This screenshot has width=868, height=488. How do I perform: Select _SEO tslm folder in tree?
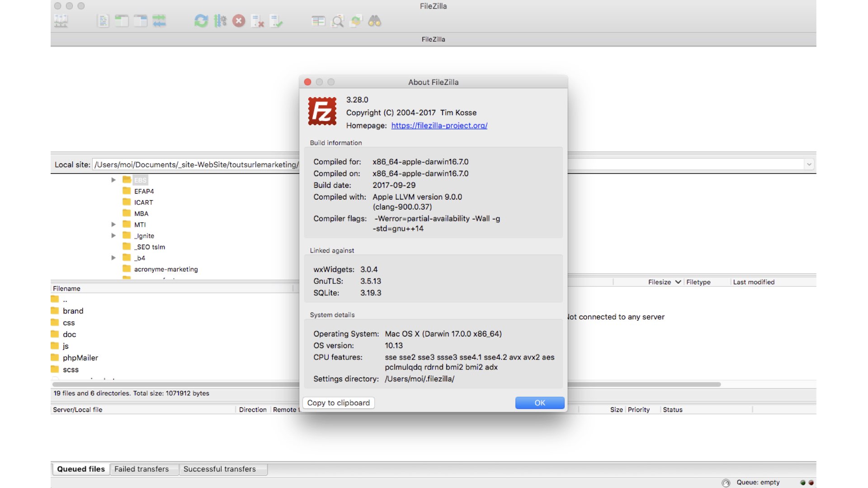coord(150,247)
